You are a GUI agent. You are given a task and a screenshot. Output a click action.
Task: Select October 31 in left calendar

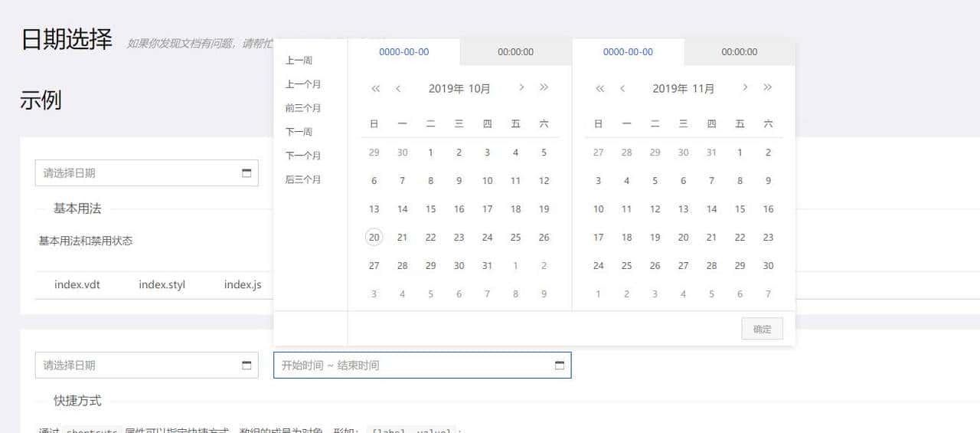487,266
